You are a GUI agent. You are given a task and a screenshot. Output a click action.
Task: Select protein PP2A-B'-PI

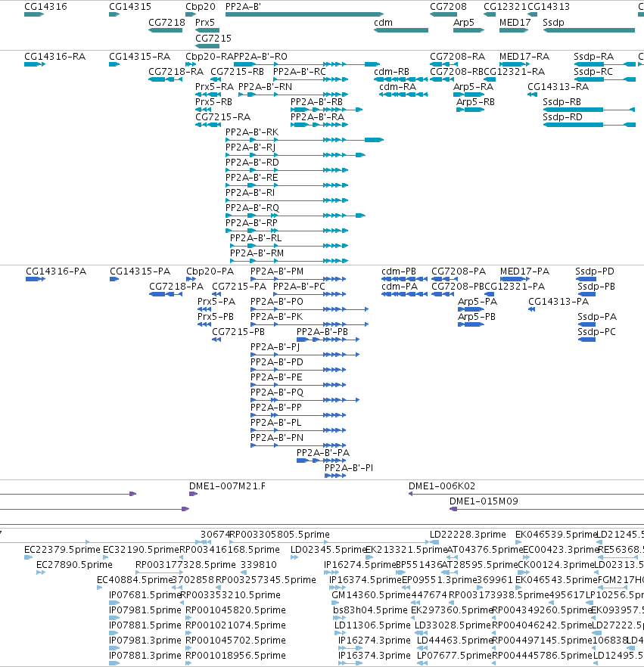point(349,468)
